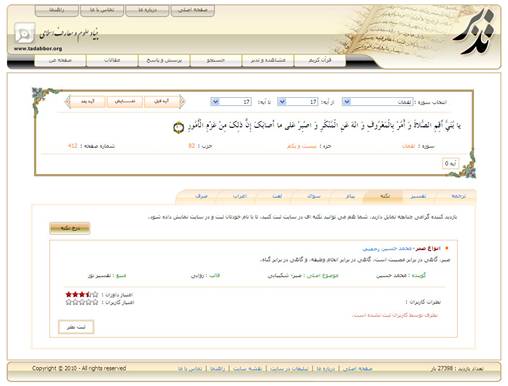Screen dimensions: 508x386
Task: Open the جستجو menu item
Action: [x=216, y=61]
